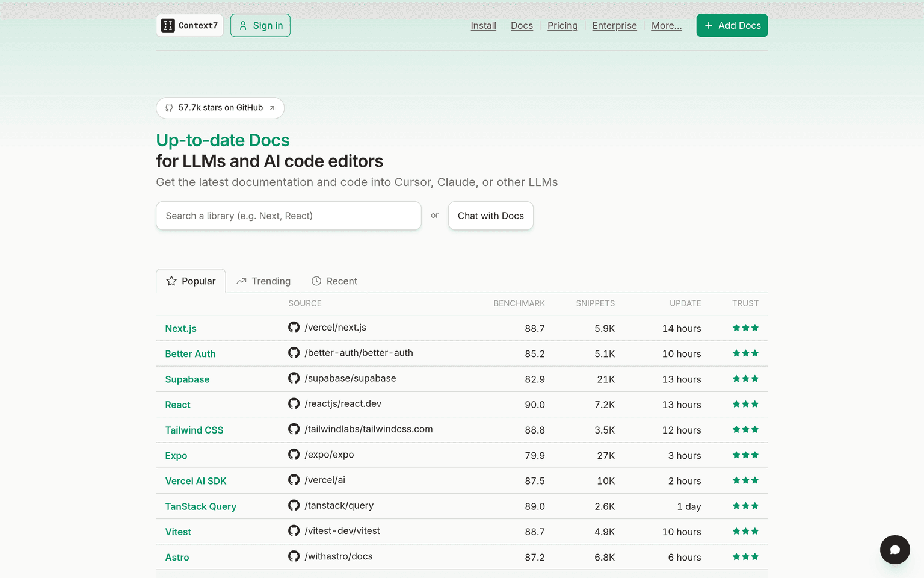The width and height of the screenshot is (924, 578).
Task: Open the Better Auth library link
Action: point(190,354)
